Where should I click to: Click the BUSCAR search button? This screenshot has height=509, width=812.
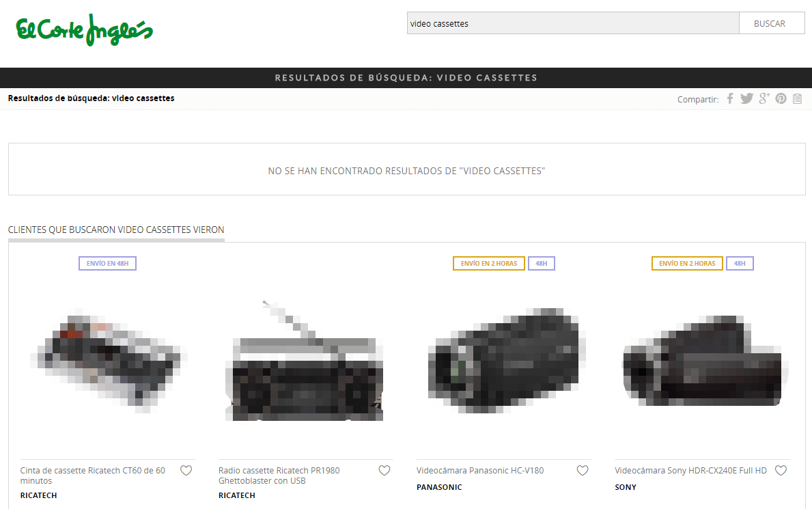772,23
